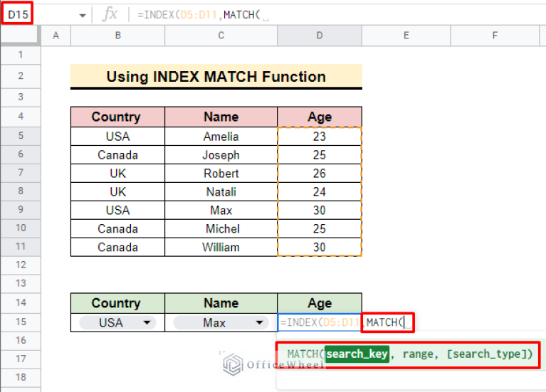Select column D header
Image resolution: width=546 pixels, height=392 pixels.
320,35
